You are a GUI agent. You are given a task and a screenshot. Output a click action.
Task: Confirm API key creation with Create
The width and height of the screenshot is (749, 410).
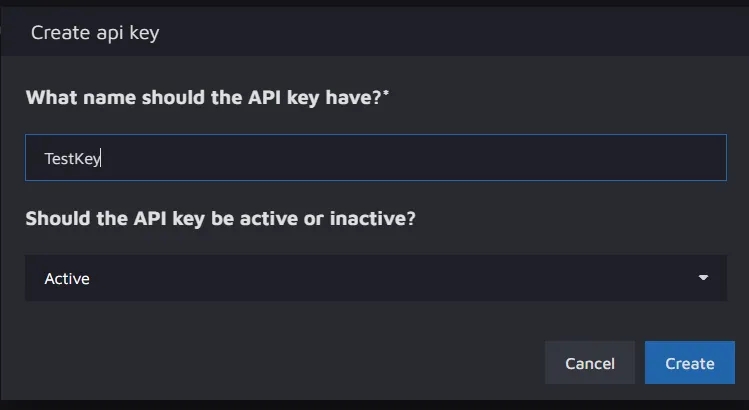pos(689,363)
